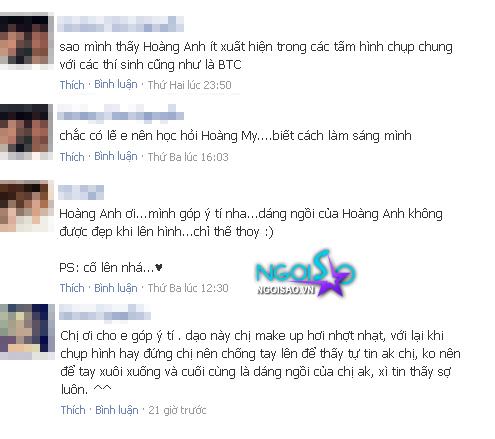This screenshot has height=439, width=495.
Task: Click the Ngoisao.vn star logo watermark
Action: (x=304, y=275)
